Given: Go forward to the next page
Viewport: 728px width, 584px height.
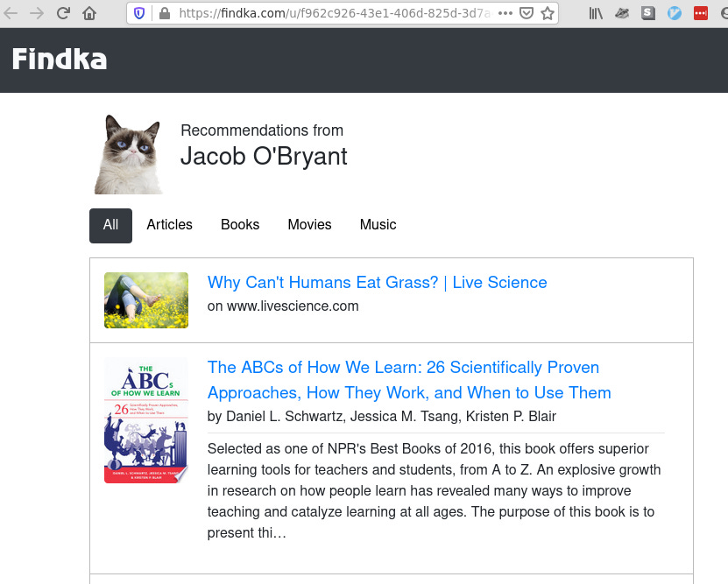Looking at the screenshot, I should click(36, 13).
